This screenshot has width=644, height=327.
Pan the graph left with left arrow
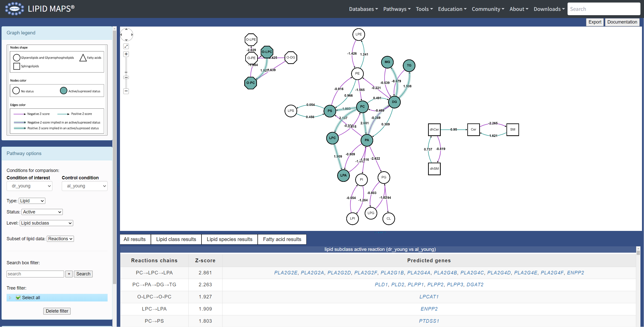coord(121,35)
